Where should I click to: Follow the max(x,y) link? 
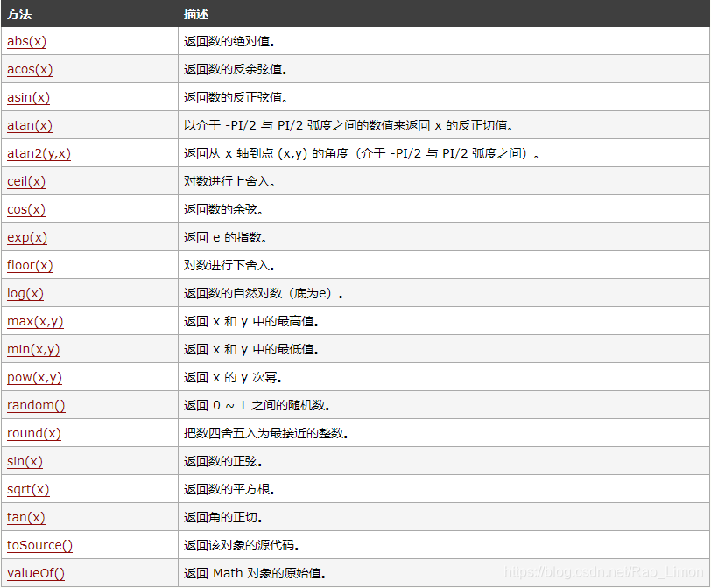(35, 322)
